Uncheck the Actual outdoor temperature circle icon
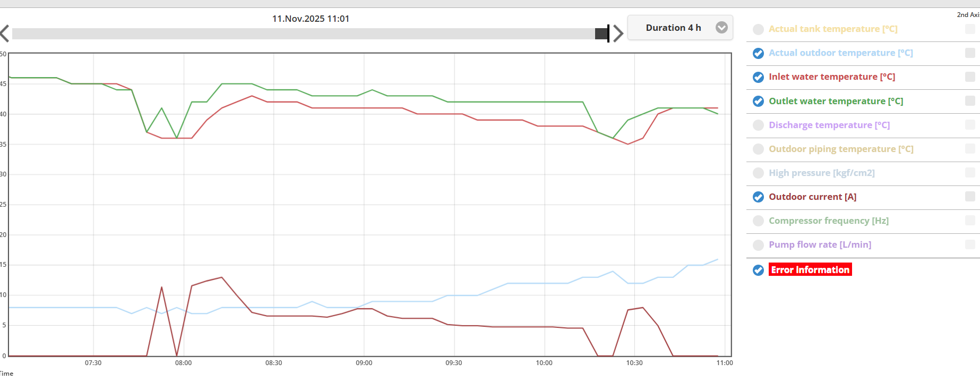Screen dimensions: 980x380 point(758,53)
